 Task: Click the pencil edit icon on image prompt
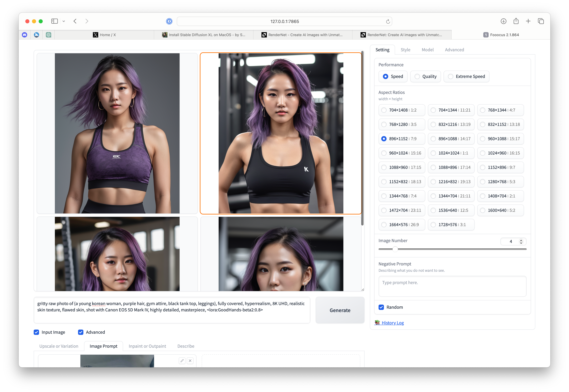click(x=182, y=361)
